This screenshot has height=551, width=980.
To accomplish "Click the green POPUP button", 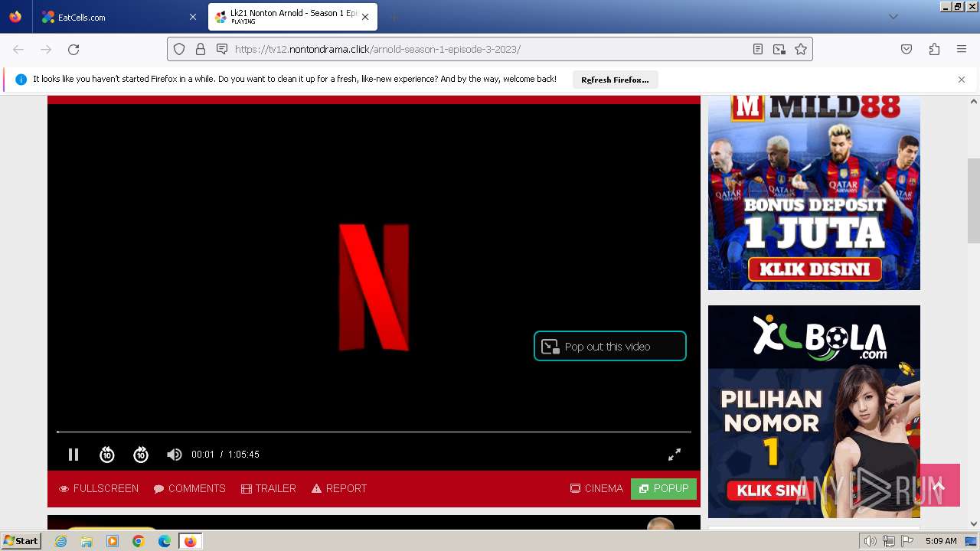I will 664,488.
